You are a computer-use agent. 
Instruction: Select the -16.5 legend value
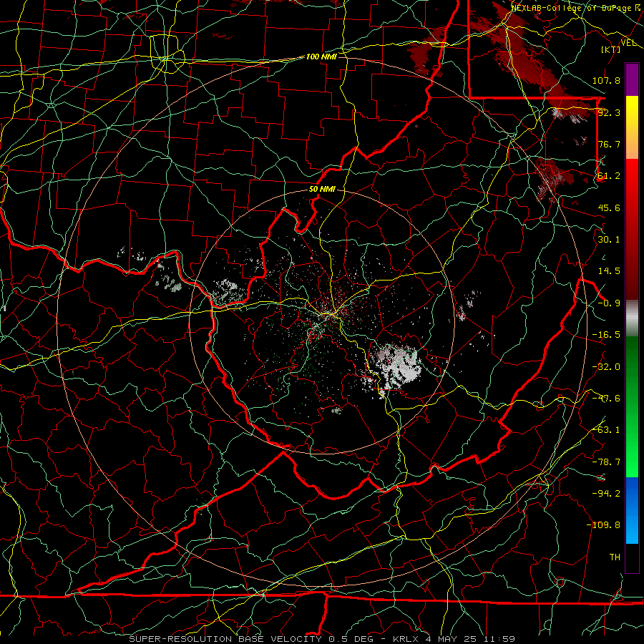(606, 335)
